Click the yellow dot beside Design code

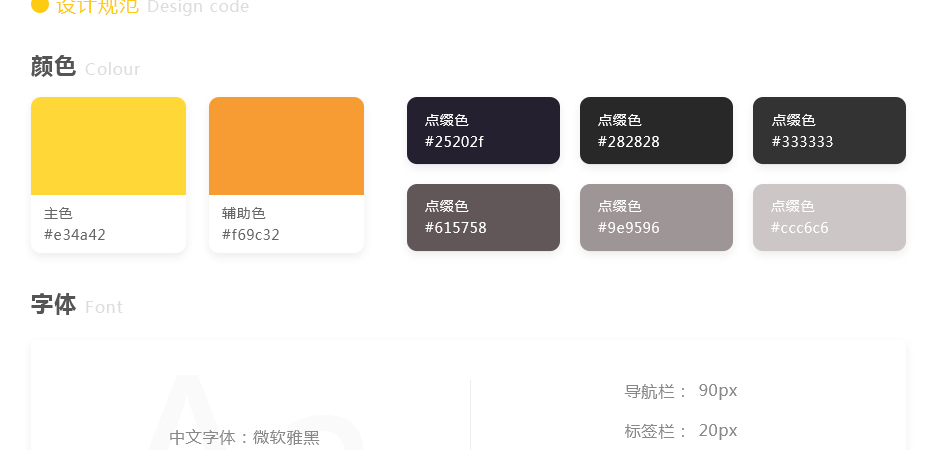coord(40,5)
